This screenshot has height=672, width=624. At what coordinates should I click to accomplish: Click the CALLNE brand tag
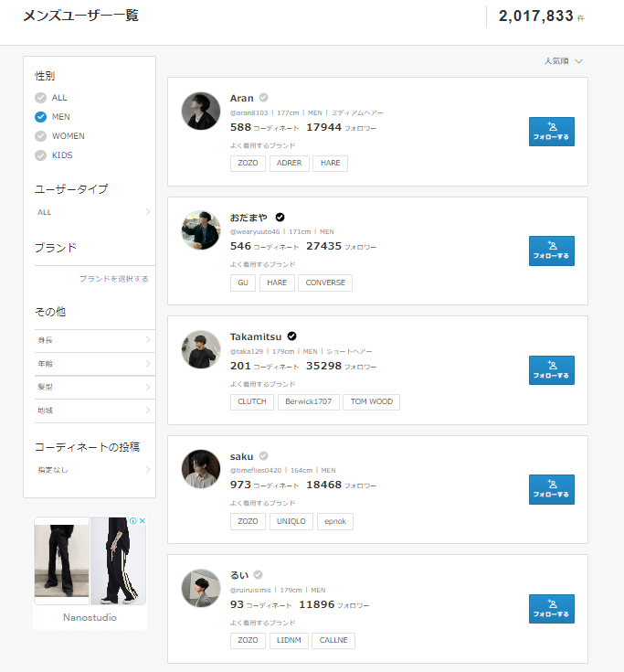pyautogui.click(x=333, y=641)
